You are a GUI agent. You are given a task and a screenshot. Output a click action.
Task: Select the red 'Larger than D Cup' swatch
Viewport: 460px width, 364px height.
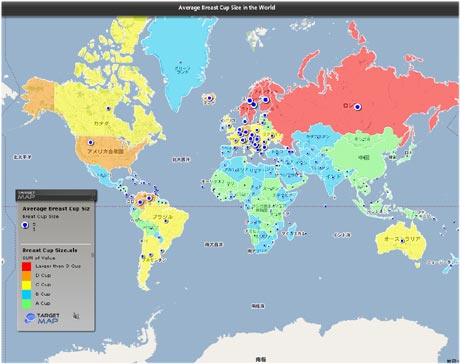click(26, 266)
